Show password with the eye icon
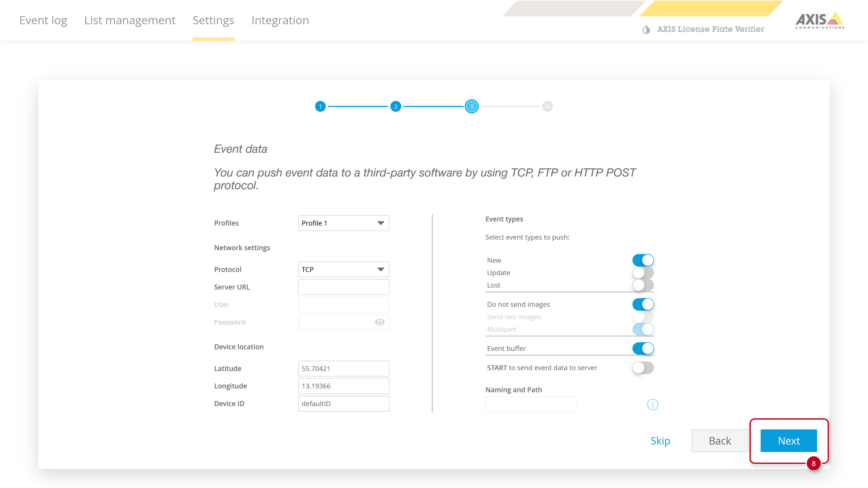This screenshot has height=488, width=868. tap(379, 322)
